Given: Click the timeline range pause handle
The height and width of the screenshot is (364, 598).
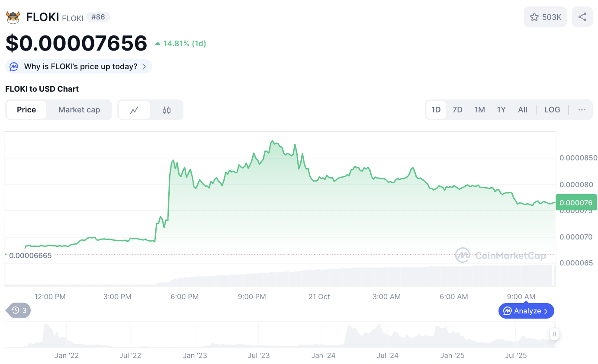Looking at the screenshot, I should point(554,334).
